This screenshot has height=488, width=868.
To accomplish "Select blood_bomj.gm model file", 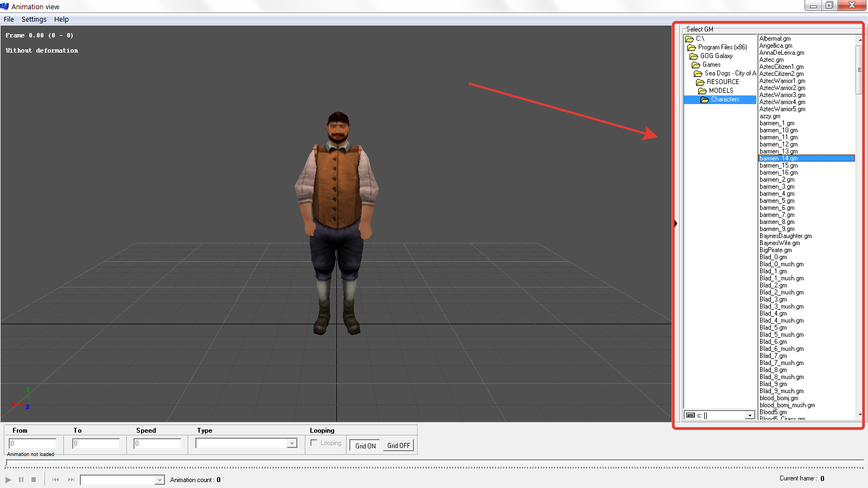I will [779, 398].
